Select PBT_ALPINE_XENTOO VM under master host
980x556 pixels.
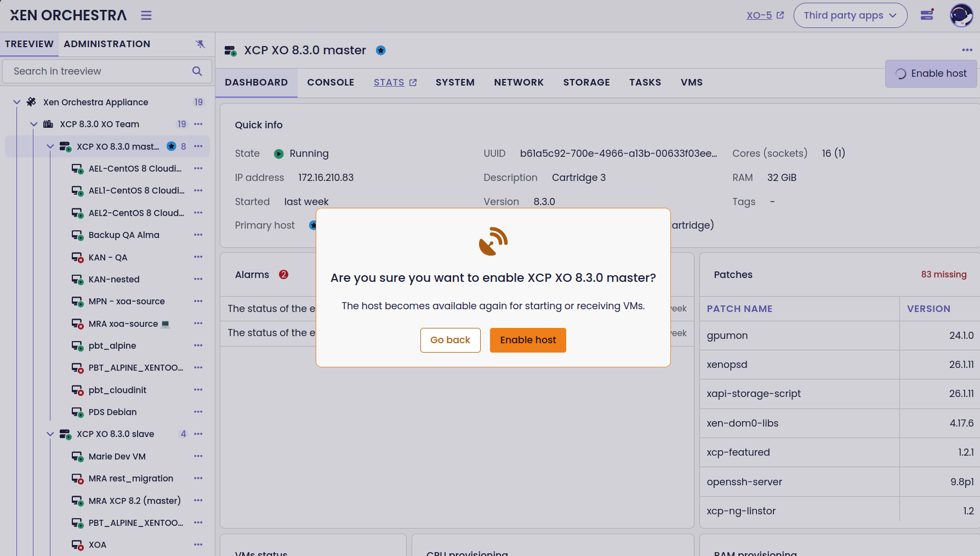(x=136, y=367)
